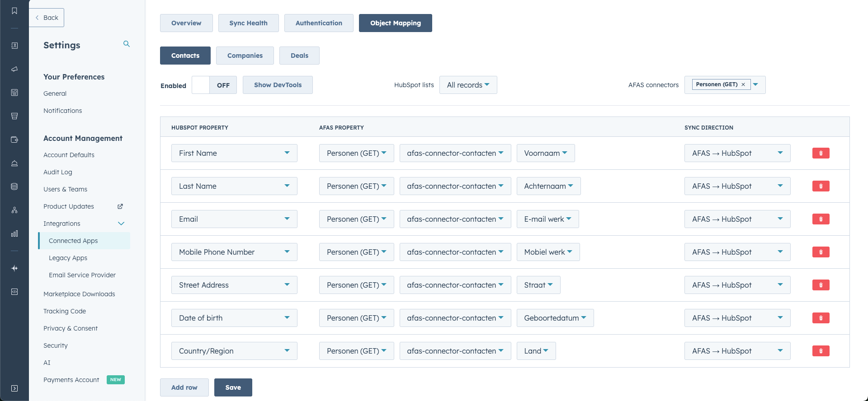Select the Contacts object tab
The width and height of the screenshot is (868, 401).
(185, 56)
